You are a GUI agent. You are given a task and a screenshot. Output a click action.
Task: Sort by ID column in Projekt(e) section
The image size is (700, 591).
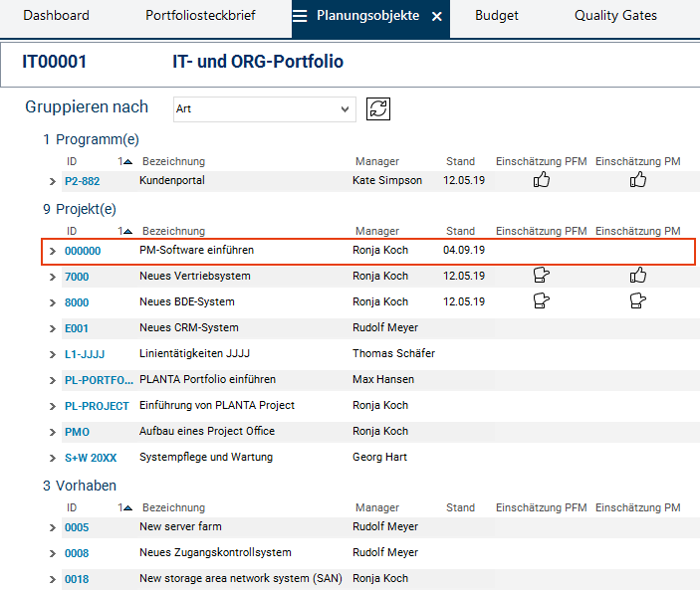click(x=72, y=231)
